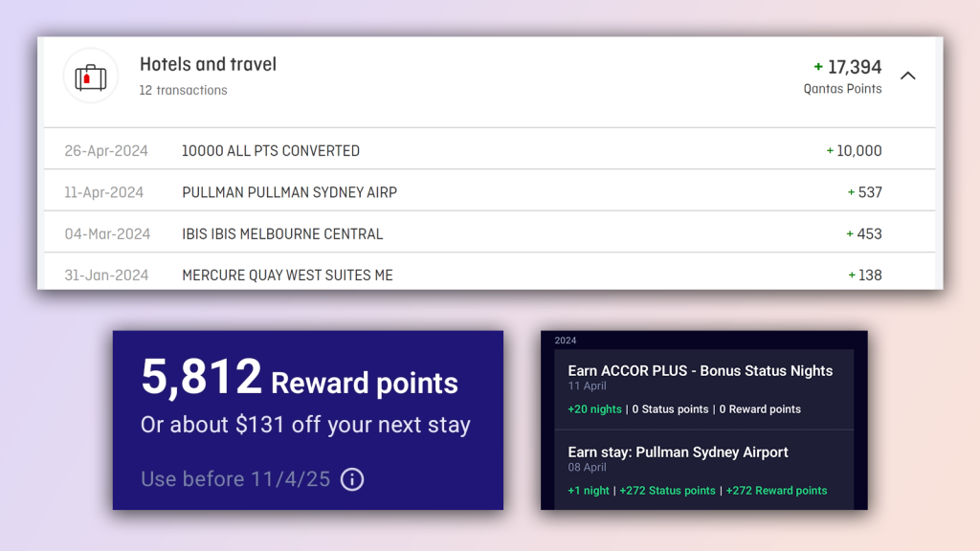
Task: Click the +272 Status points label
Action: (x=667, y=491)
